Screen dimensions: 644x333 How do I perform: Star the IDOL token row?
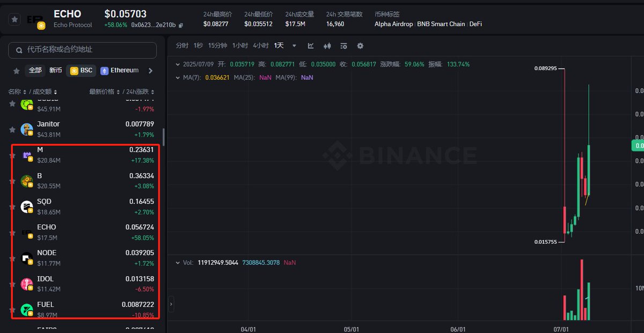12,284
